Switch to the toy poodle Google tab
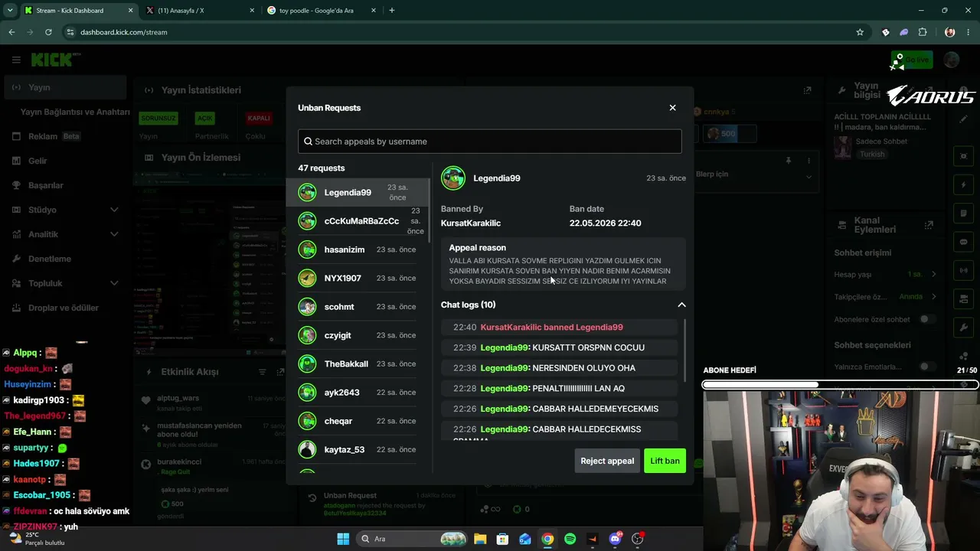Image resolution: width=980 pixels, height=551 pixels. (x=322, y=11)
